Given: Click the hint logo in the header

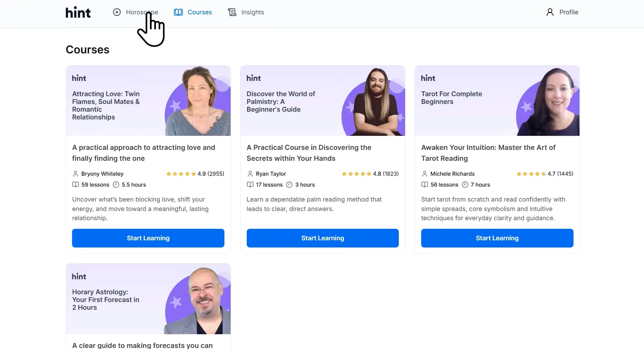Looking at the screenshot, I should tap(78, 12).
